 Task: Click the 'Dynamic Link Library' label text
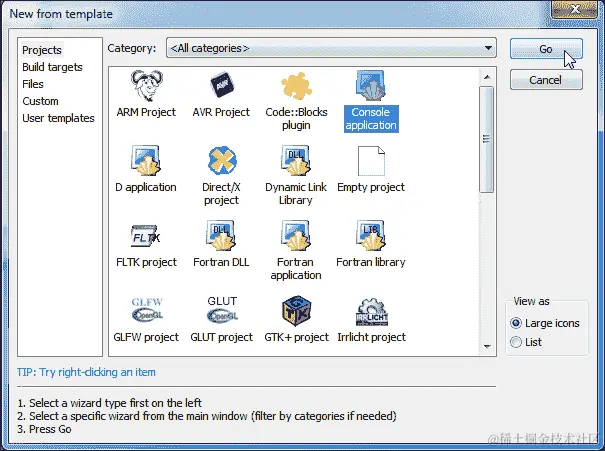click(x=296, y=194)
